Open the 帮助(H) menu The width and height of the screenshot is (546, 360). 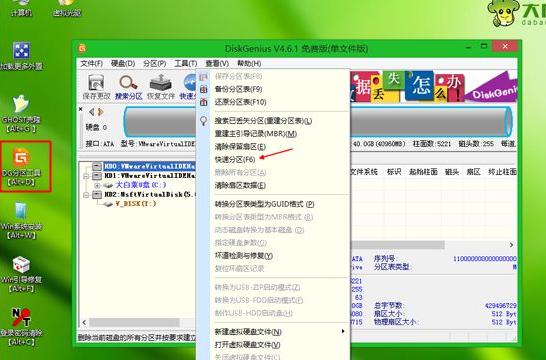pos(249,63)
